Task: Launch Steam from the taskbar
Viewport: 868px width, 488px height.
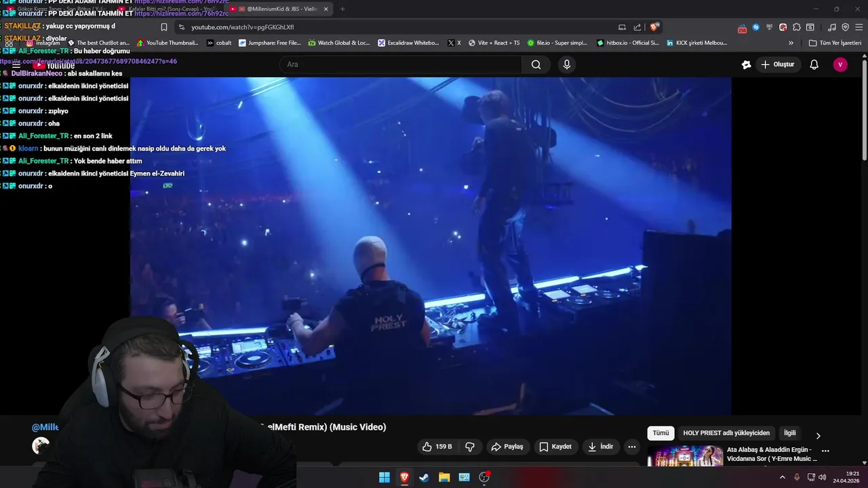Action: pos(424,477)
